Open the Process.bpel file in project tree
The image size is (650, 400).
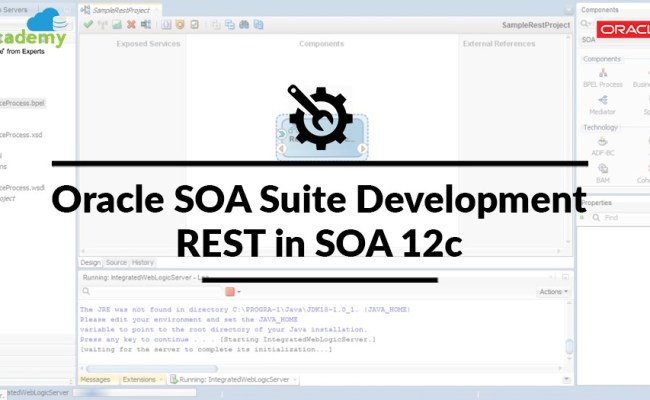[x=22, y=103]
